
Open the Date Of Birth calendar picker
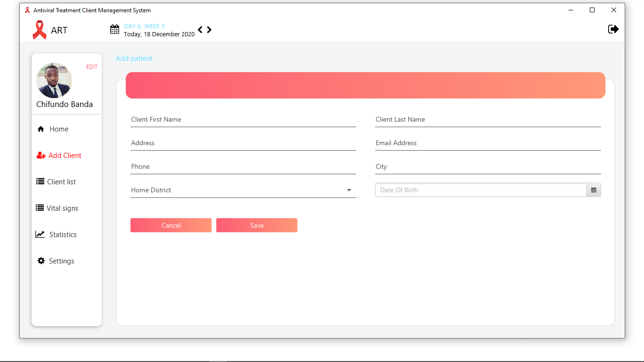[x=594, y=189]
